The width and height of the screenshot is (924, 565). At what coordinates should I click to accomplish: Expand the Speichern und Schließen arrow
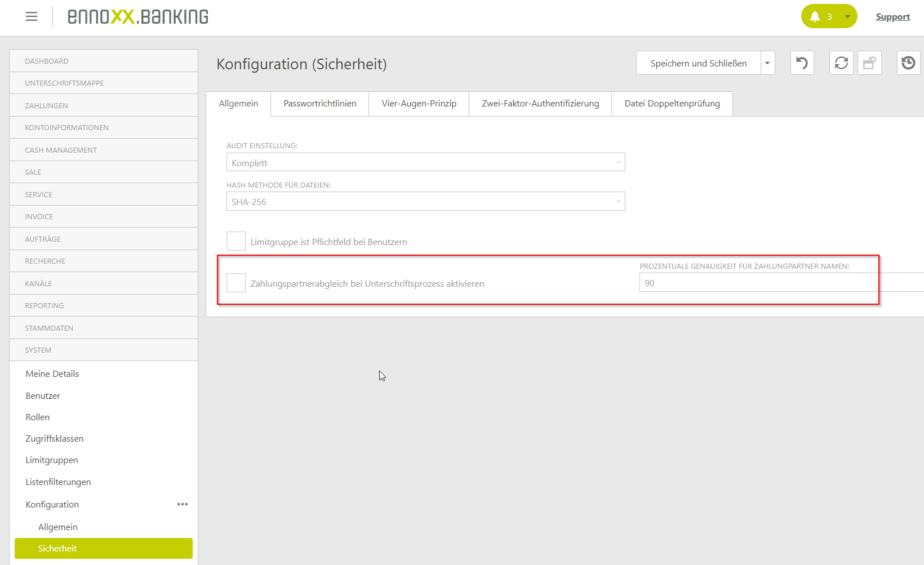tap(767, 63)
